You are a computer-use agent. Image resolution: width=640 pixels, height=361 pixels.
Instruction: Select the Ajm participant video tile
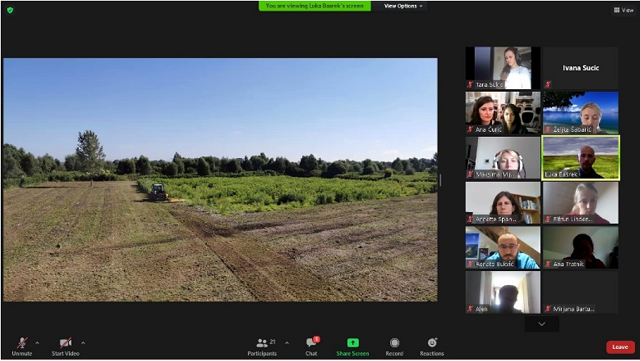click(x=503, y=292)
